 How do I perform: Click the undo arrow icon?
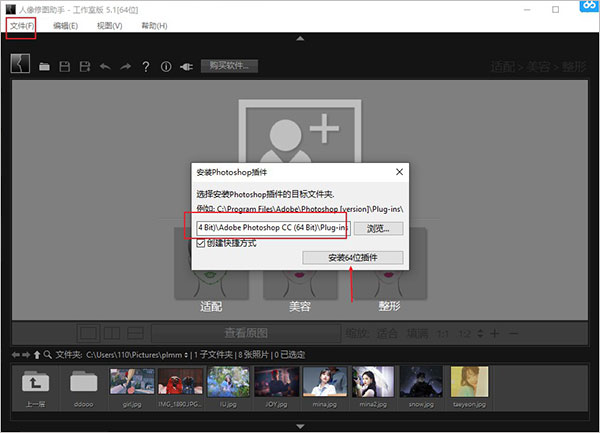(105, 67)
